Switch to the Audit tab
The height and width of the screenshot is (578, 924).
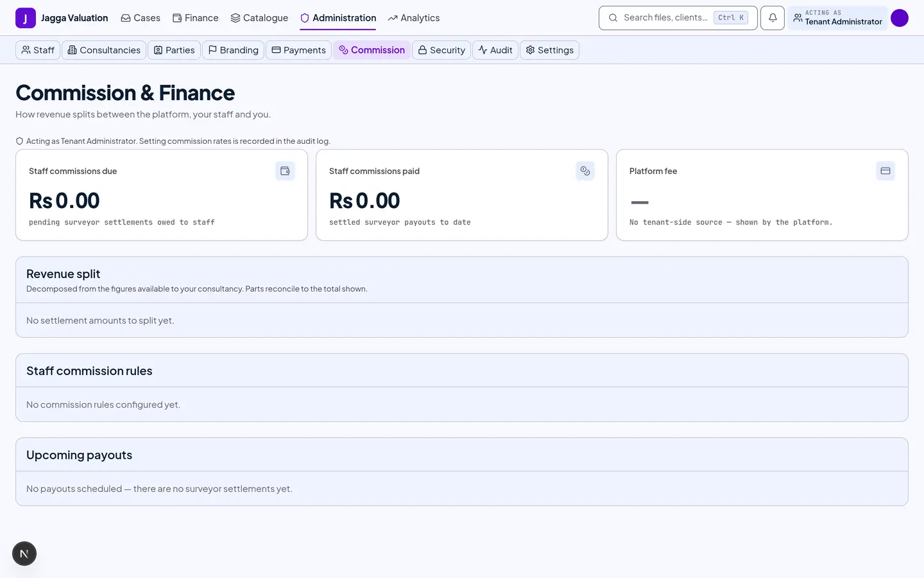pyautogui.click(x=495, y=50)
